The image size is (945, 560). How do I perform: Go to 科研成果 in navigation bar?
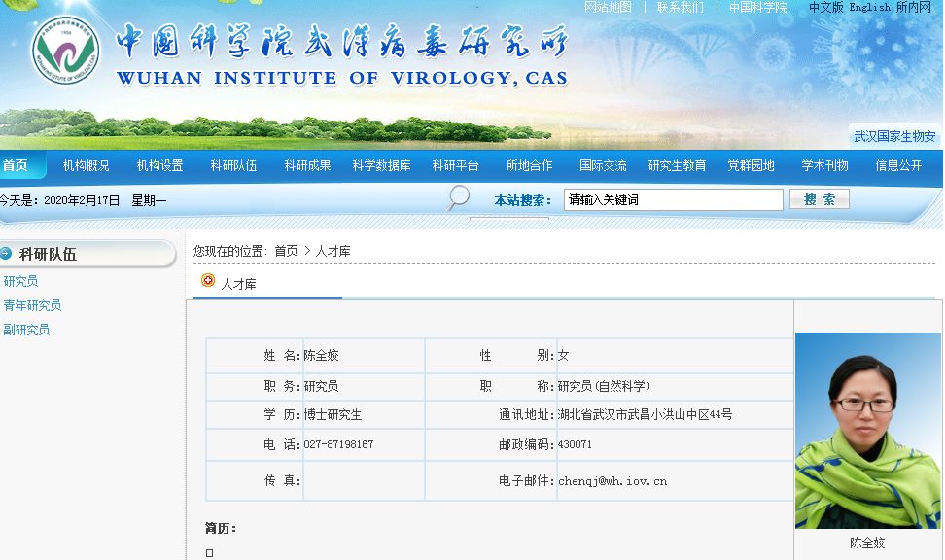[x=307, y=166]
